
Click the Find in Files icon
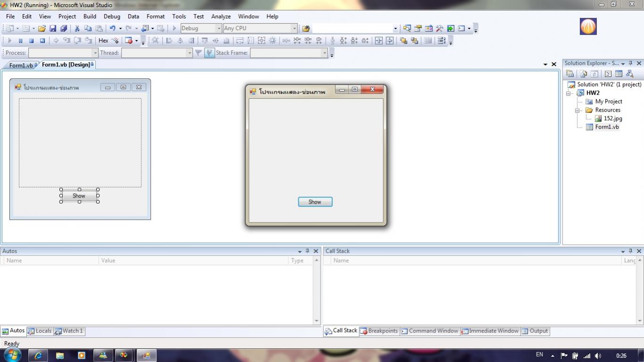point(306,28)
